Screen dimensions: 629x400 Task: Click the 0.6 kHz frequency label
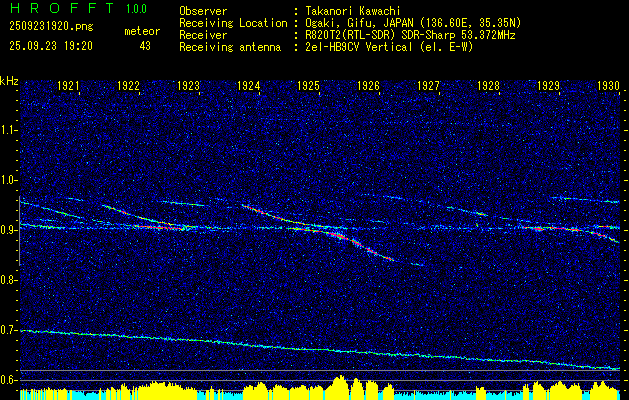[x=9, y=380]
